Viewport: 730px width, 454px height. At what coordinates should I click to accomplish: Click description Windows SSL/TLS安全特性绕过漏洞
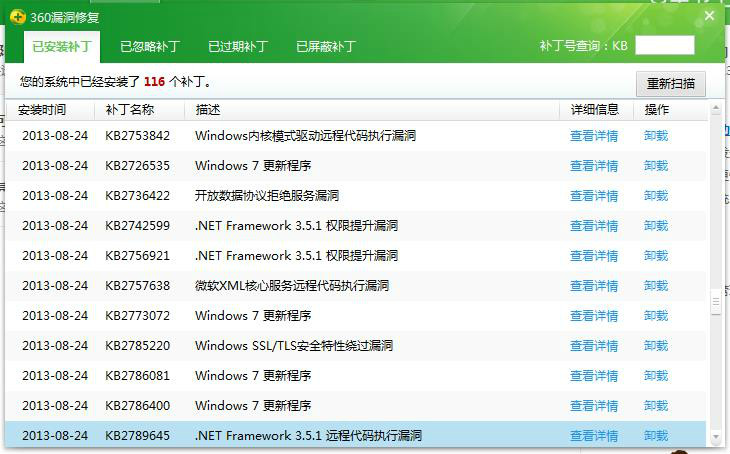point(294,346)
